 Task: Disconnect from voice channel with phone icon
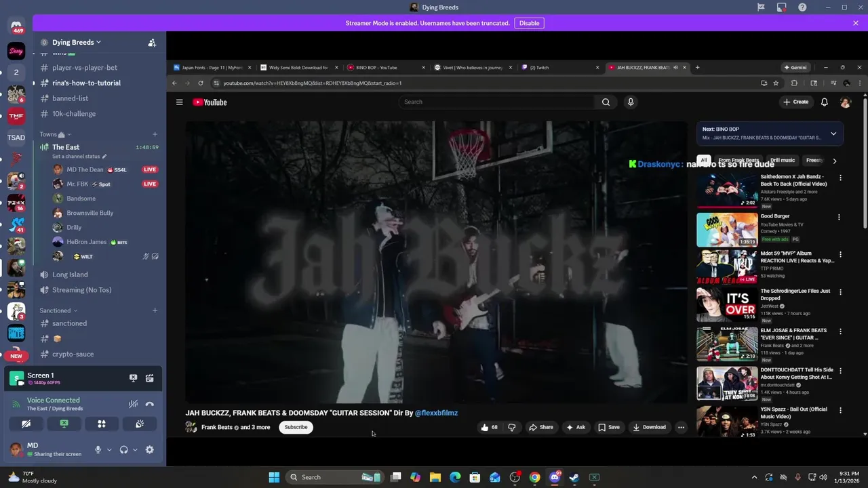(149, 404)
